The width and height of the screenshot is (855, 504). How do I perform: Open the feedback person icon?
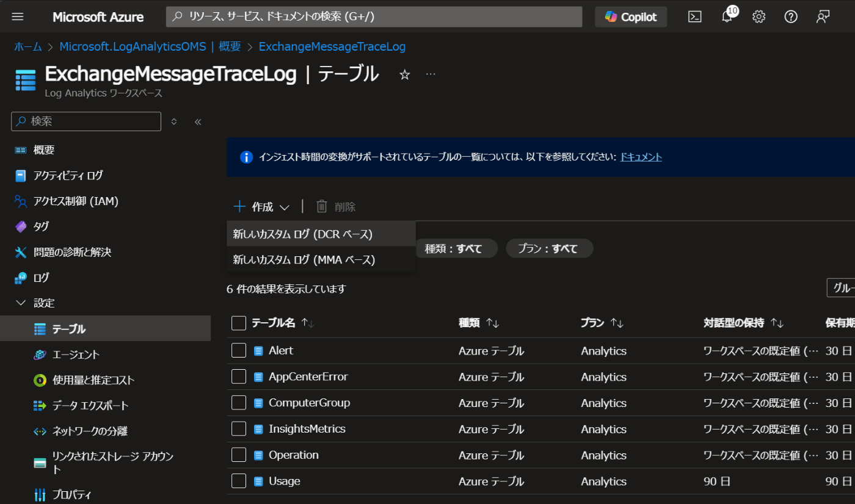pyautogui.click(x=823, y=17)
